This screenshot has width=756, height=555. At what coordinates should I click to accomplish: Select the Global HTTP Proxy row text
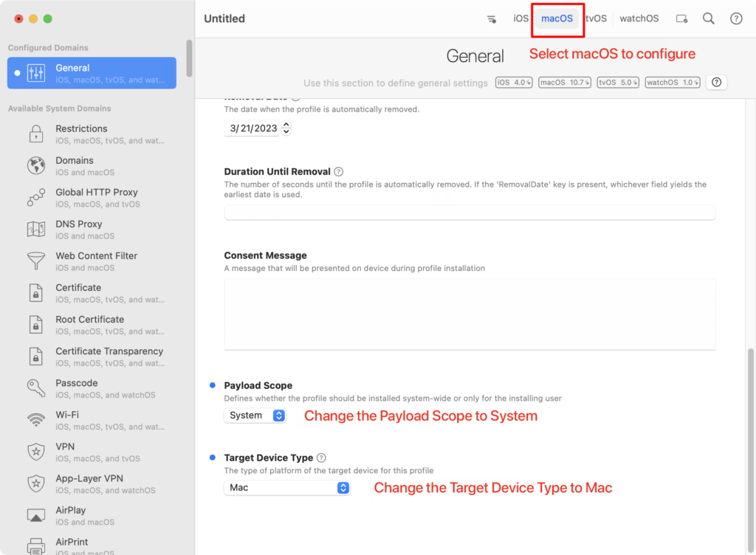98,198
